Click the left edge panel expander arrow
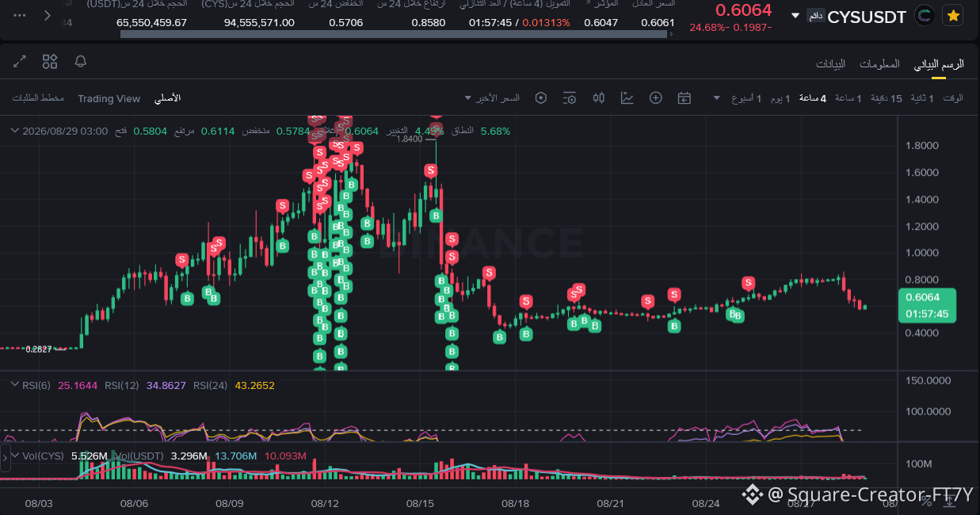The width and height of the screenshot is (980, 515). (x=5, y=456)
